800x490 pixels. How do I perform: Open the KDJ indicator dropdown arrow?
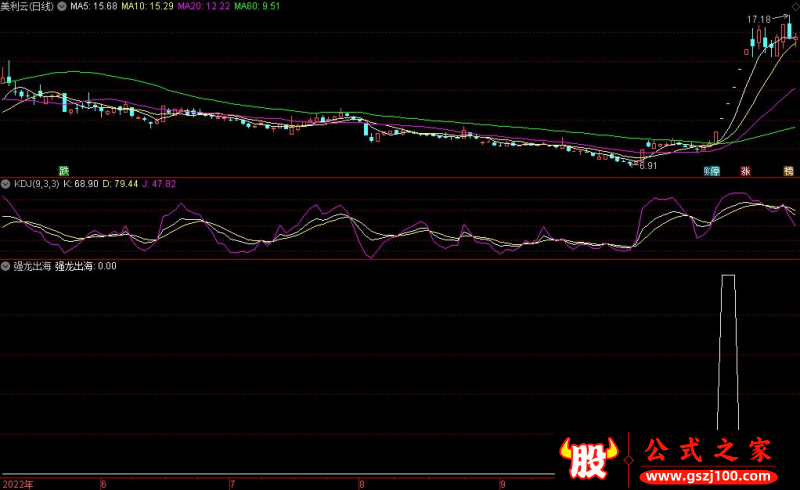(x=6, y=184)
